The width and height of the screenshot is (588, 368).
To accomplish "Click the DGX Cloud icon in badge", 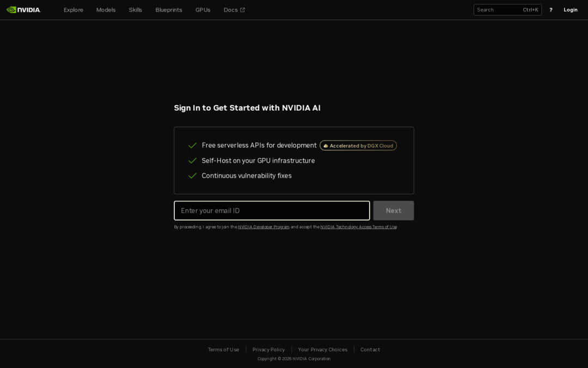I will [326, 146].
